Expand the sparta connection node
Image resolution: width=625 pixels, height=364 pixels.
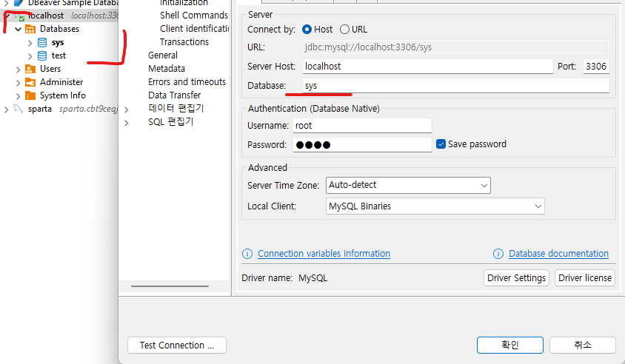(6, 109)
